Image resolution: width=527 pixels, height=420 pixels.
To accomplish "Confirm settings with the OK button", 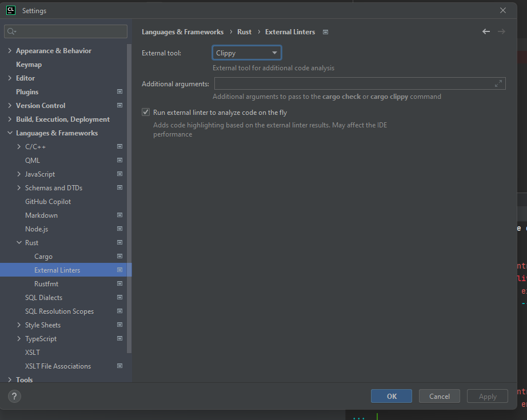I will pos(391,396).
